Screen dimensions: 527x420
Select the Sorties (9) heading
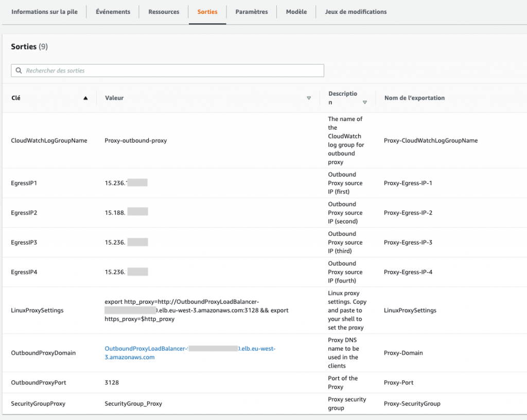point(29,46)
